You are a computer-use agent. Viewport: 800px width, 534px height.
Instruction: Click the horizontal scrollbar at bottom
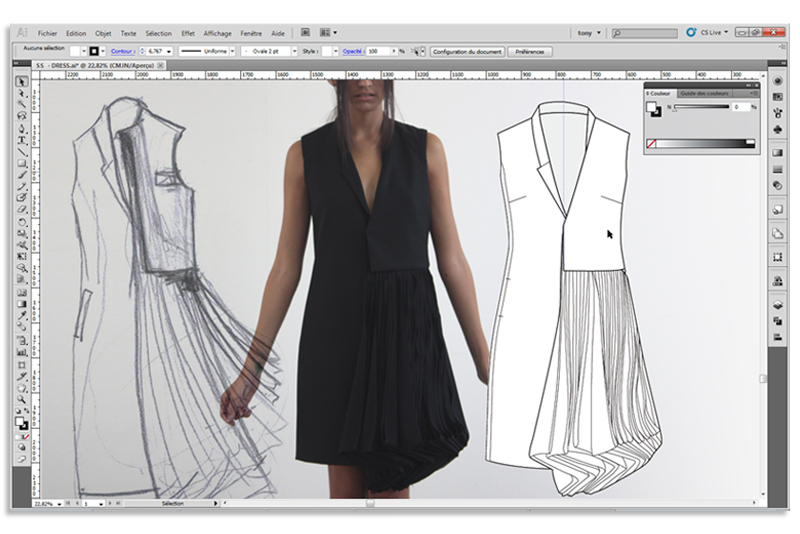pos(489,503)
